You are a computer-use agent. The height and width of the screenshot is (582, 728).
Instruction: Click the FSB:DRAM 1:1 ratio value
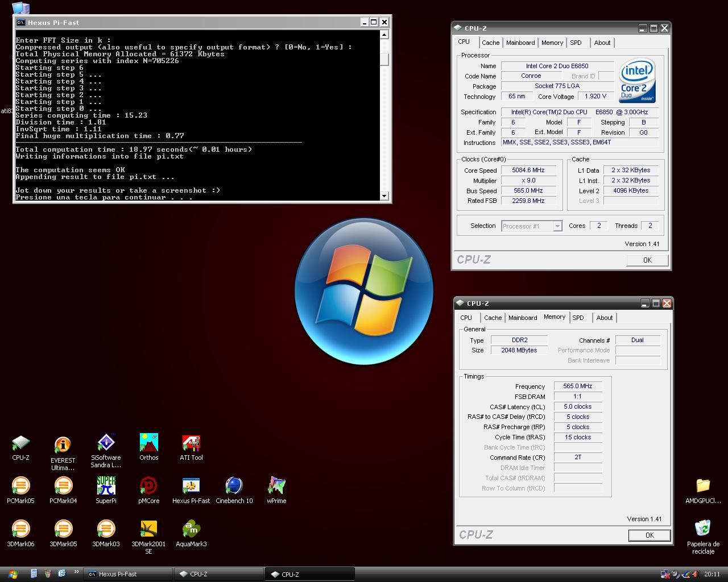tap(578, 396)
